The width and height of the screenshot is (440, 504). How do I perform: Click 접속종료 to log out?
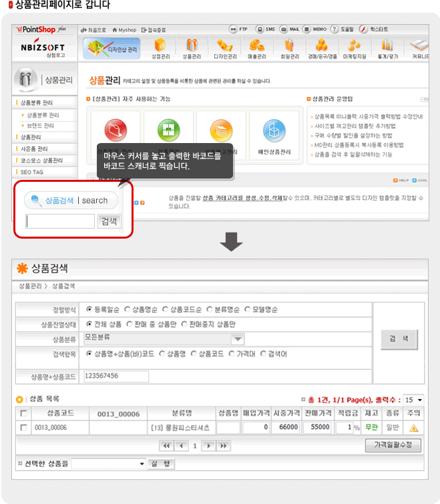point(154,30)
